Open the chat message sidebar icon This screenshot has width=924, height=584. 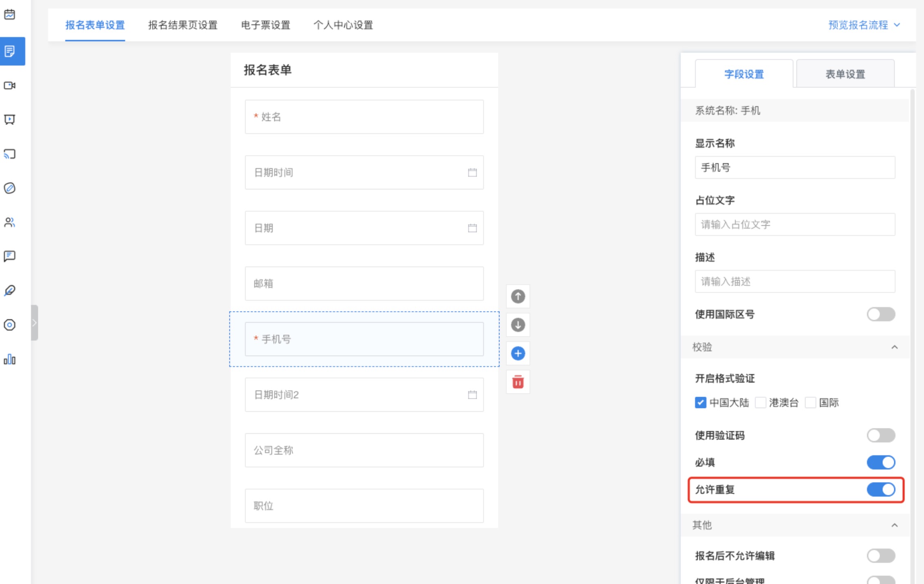(x=10, y=256)
